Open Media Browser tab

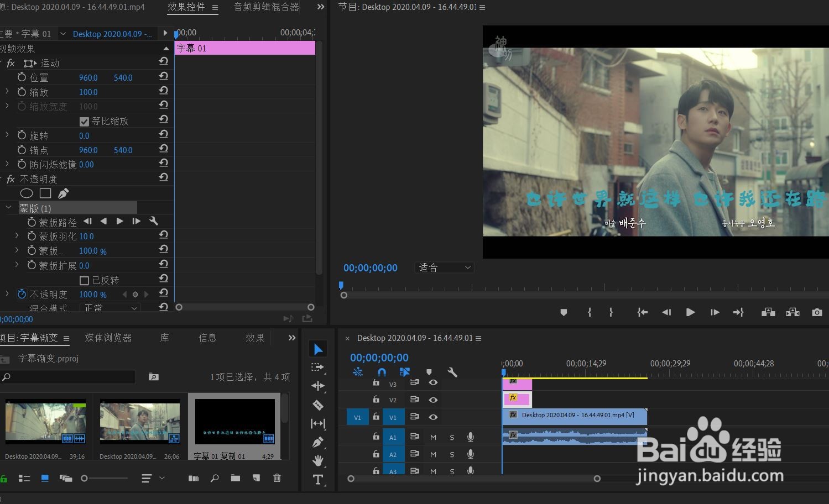(108, 338)
